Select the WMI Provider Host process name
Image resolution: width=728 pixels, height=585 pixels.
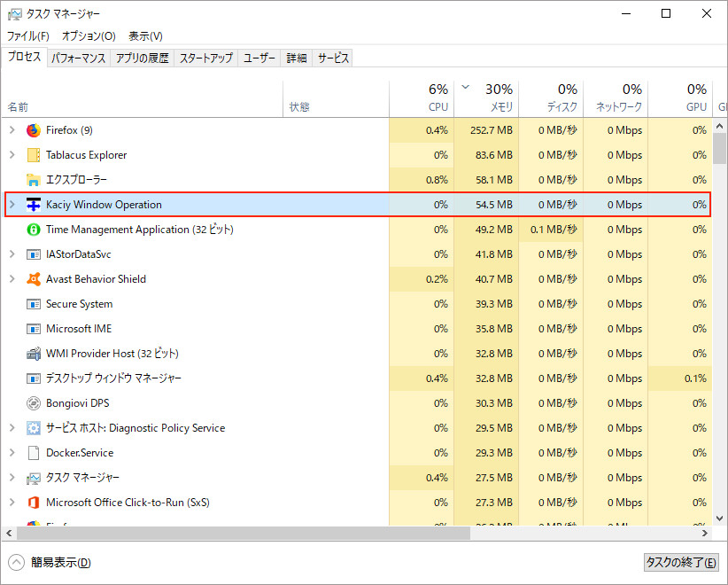(x=112, y=354)
